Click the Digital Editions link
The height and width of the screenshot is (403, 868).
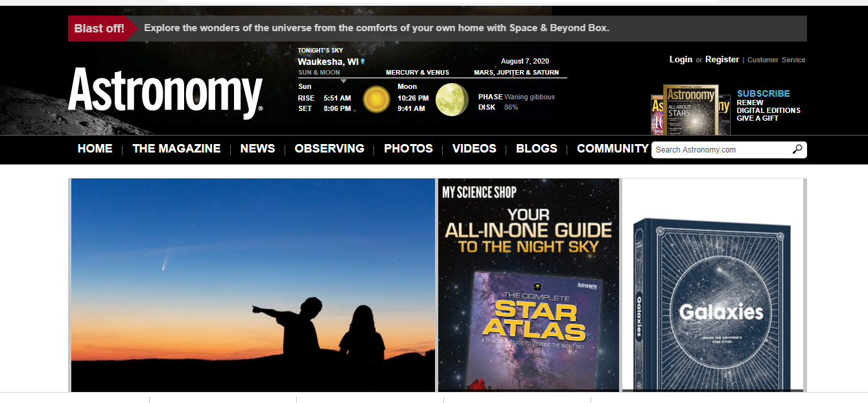click(x=769, y=110)
